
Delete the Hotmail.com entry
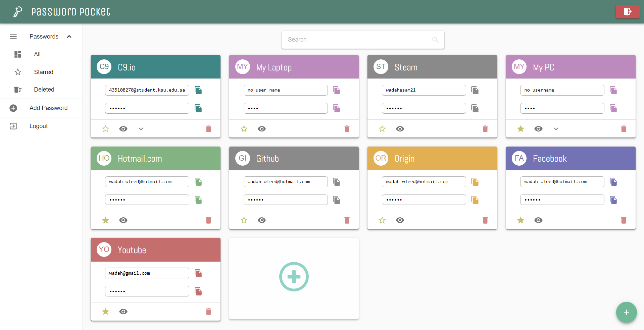tap(208, 220)
